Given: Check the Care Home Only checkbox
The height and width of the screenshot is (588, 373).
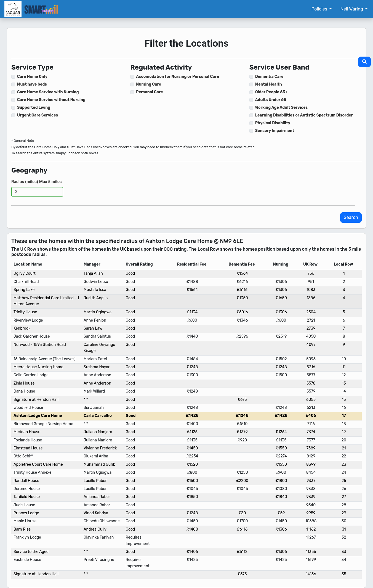Looking at the screenshot, I should tap(13, 77).
